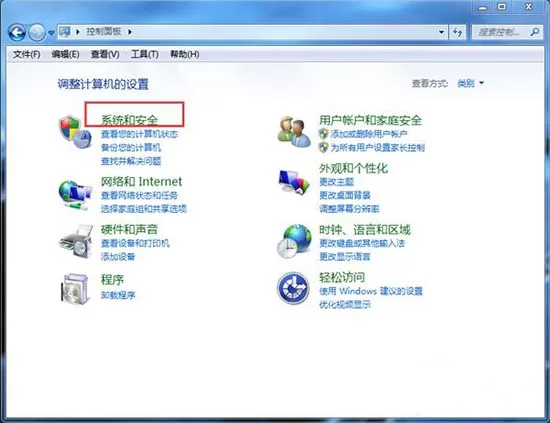Open 网络和 Internet category link
The image size is (550, 423).
point(141,181)
